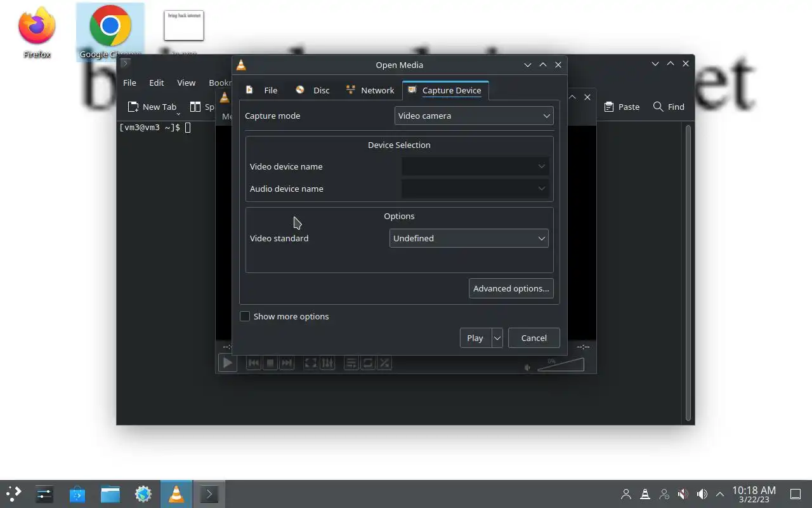The height and width of the screenshot is (508, 812).
Task: Enable the Show more options checkbox
Action: tap(245, 316)
